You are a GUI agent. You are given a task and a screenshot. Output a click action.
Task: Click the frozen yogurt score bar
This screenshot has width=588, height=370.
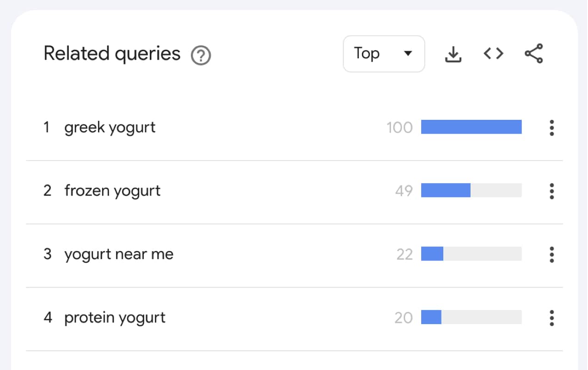[x=445, y=191]
